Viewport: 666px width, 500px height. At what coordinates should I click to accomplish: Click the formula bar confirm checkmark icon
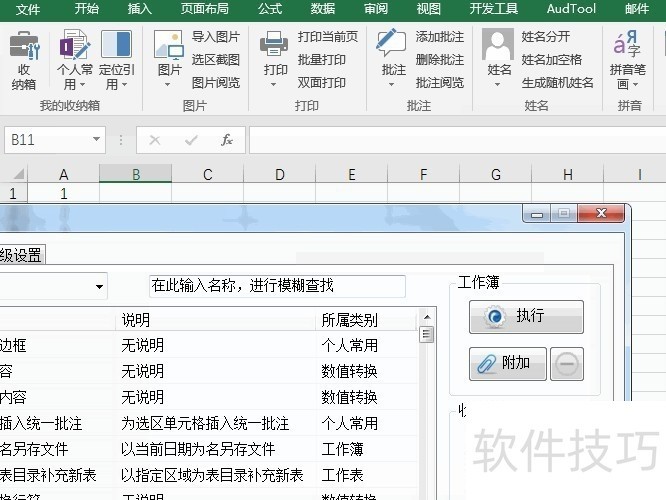pos(191,140)
